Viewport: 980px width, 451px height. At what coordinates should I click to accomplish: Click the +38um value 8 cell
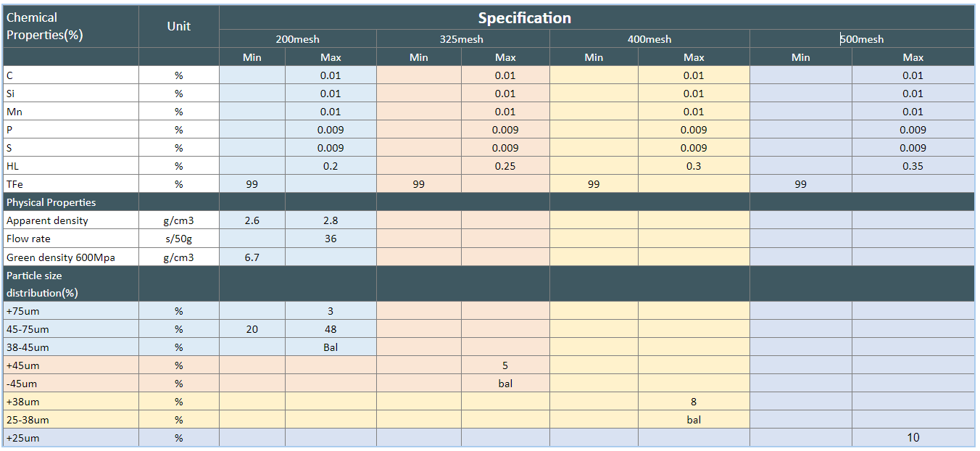tap(694, 402)
